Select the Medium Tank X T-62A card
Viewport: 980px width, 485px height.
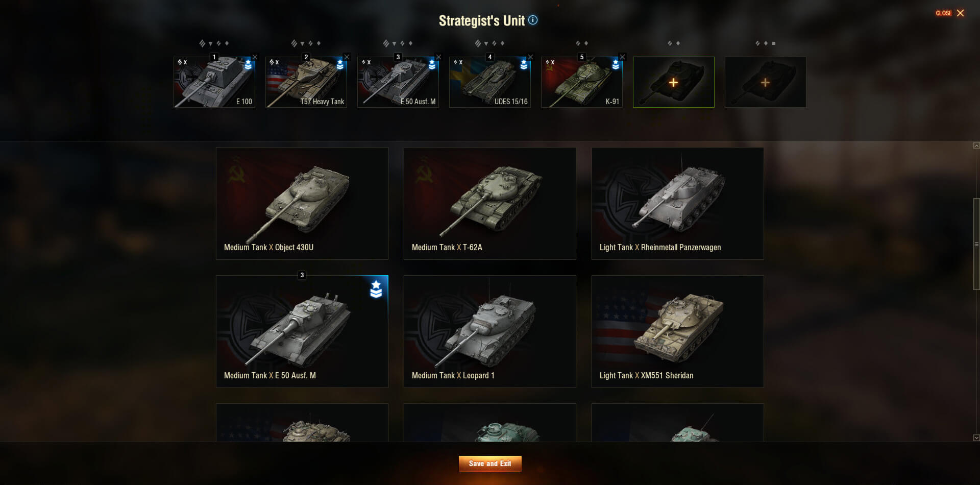[x=490, y=203]
